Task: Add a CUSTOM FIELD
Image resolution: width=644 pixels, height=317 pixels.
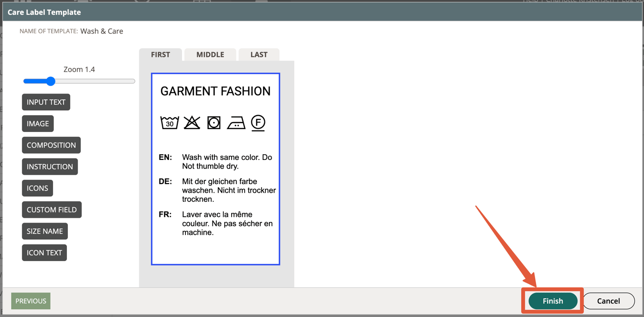Action: click(52, 210)
